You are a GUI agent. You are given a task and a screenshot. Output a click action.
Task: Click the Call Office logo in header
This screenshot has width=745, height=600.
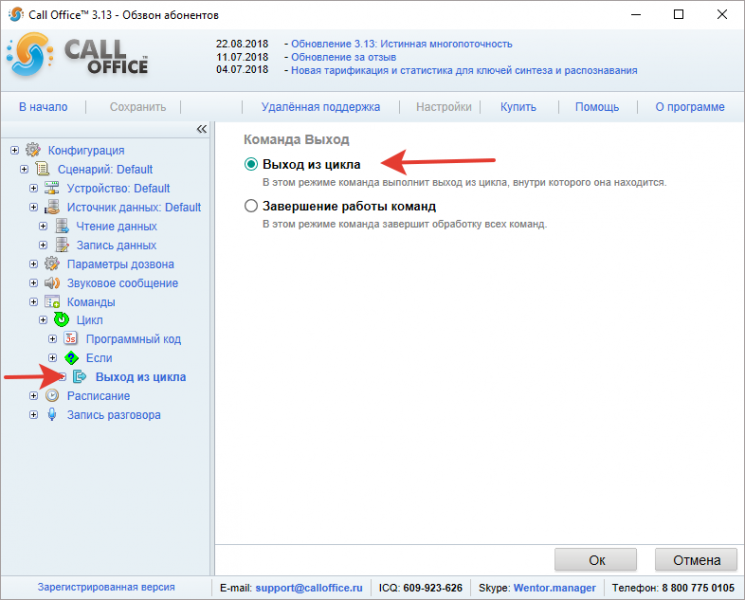[77, 55]
